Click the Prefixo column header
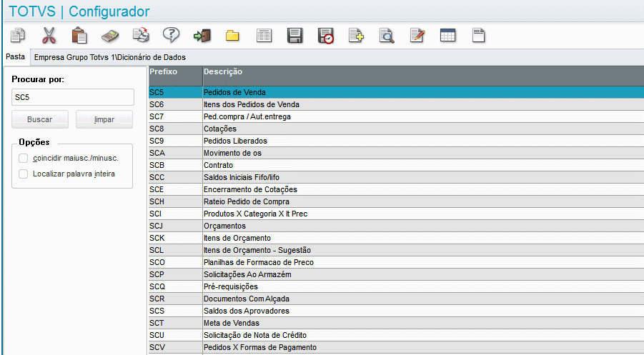The height and width of the screenshot is (355, 644). pos(175,76)
